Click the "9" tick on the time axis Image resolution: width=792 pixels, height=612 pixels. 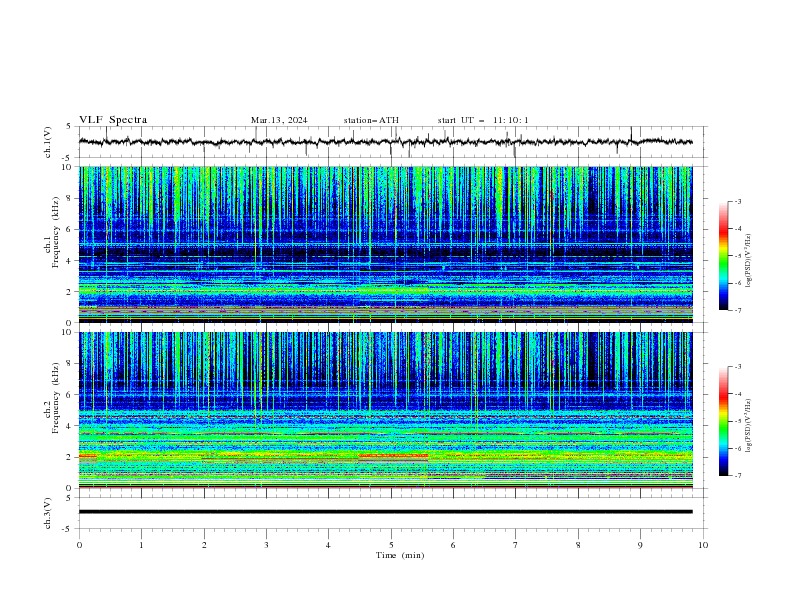point(640,545)
